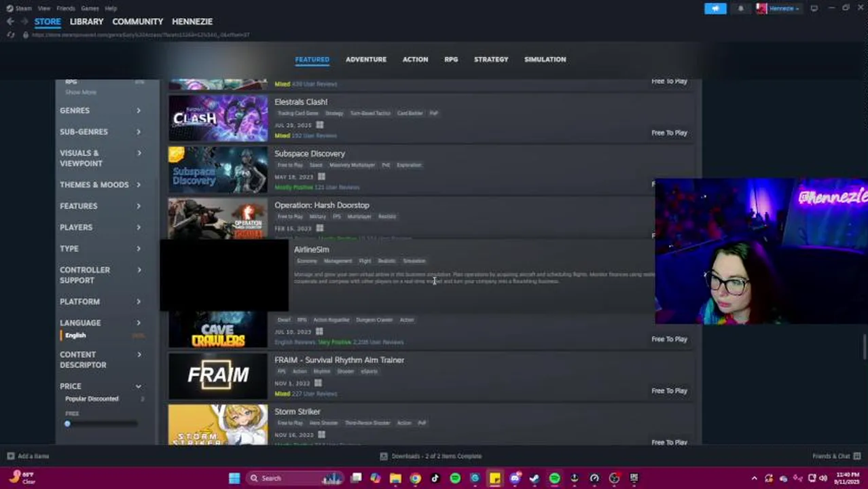
Task: Open the Hennezie account dropdown
Action: 784,8
